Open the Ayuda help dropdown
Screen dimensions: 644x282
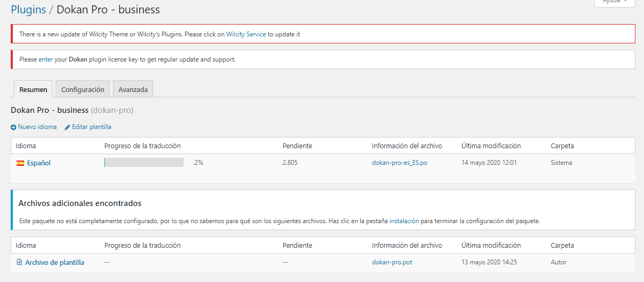(615, 2)
